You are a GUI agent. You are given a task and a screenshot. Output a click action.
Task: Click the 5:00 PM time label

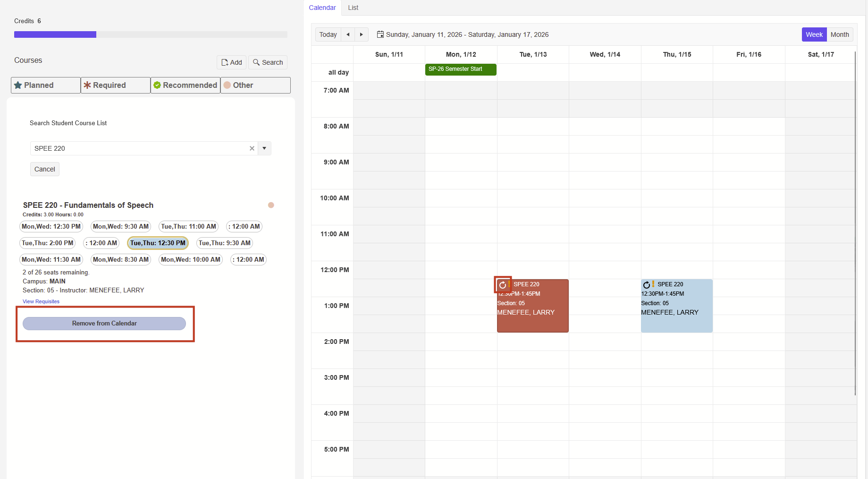337,449
